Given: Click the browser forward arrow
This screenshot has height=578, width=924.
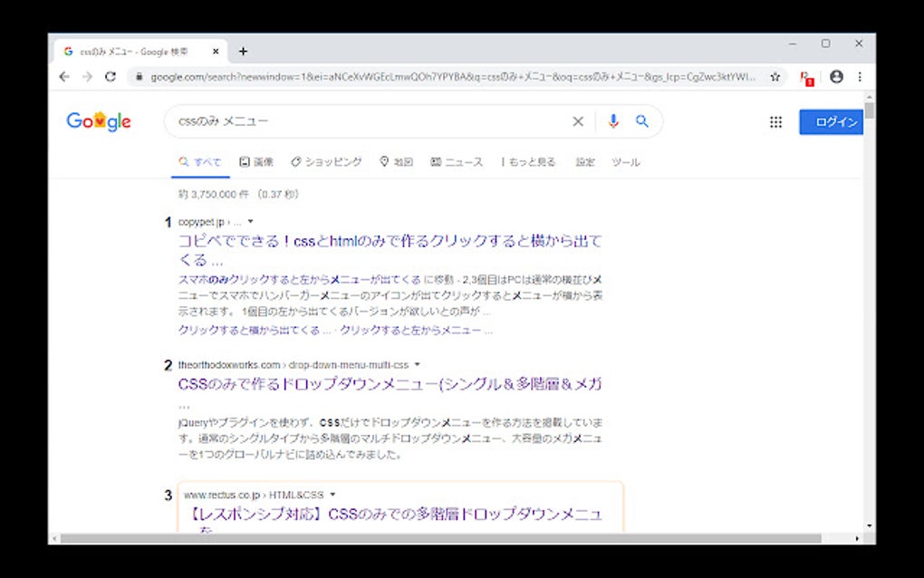Looking at the screenshot, I should click(87, 77).
